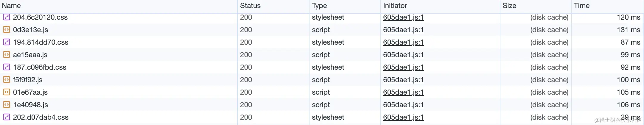Click the stylesheet icon beside 202.d07dab4.css
The height and width of the screenshot is (125, 644).
click(x=6, y=117)
